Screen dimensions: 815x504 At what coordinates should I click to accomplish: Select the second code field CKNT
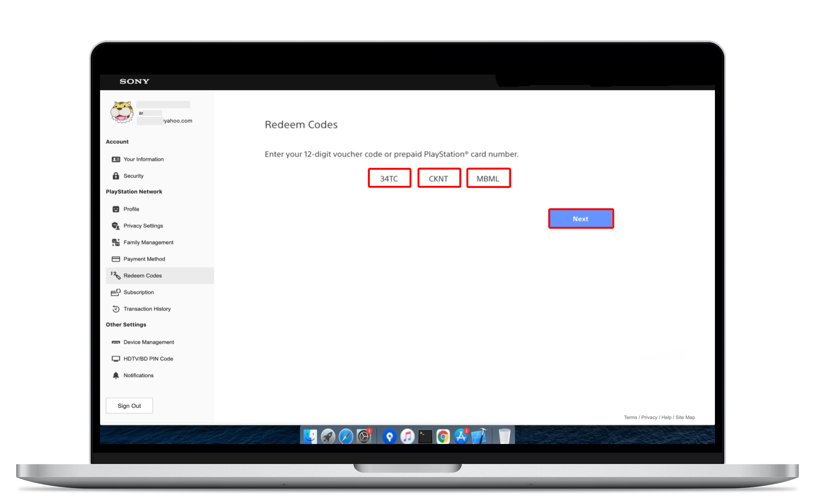click(438, 178)
